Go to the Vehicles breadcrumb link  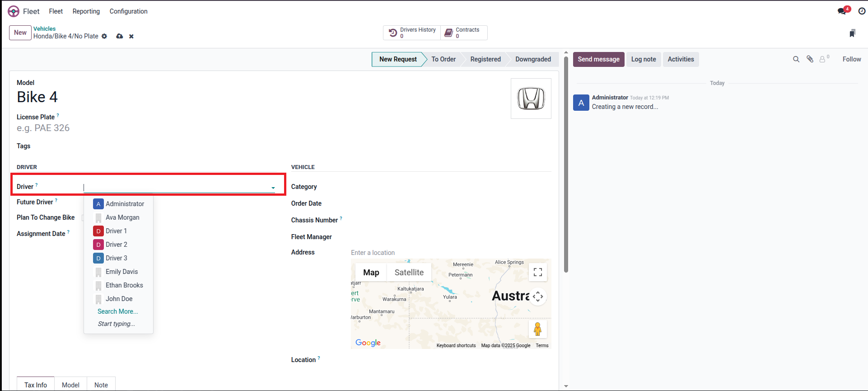[45, 28]
